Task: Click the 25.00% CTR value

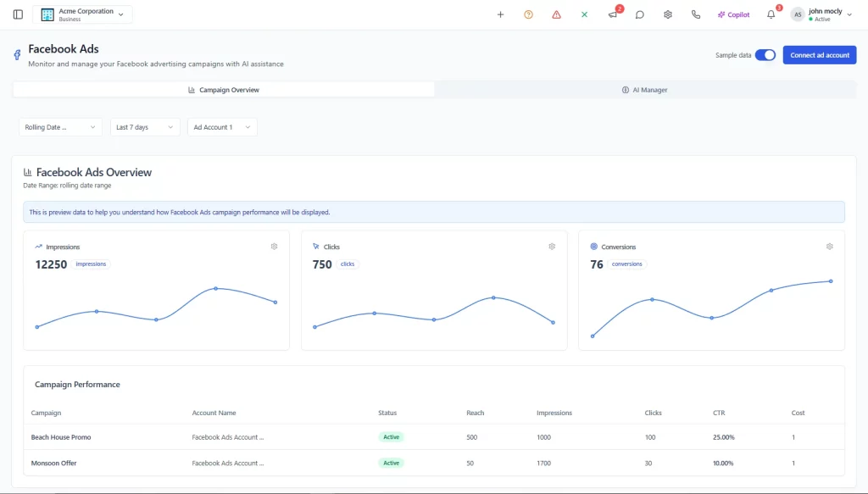Action: [x=724, y=437]
